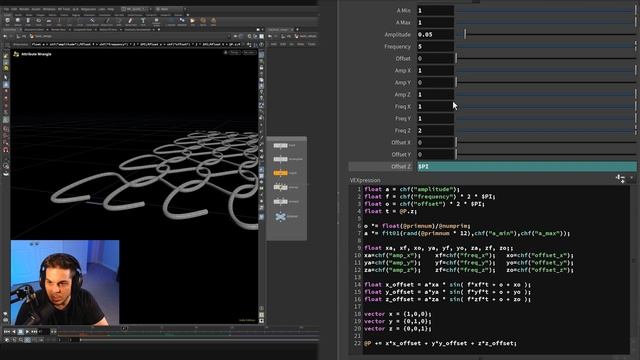
Task: Click the Amp Y slider handle
Action: click(x=456, y=82)
